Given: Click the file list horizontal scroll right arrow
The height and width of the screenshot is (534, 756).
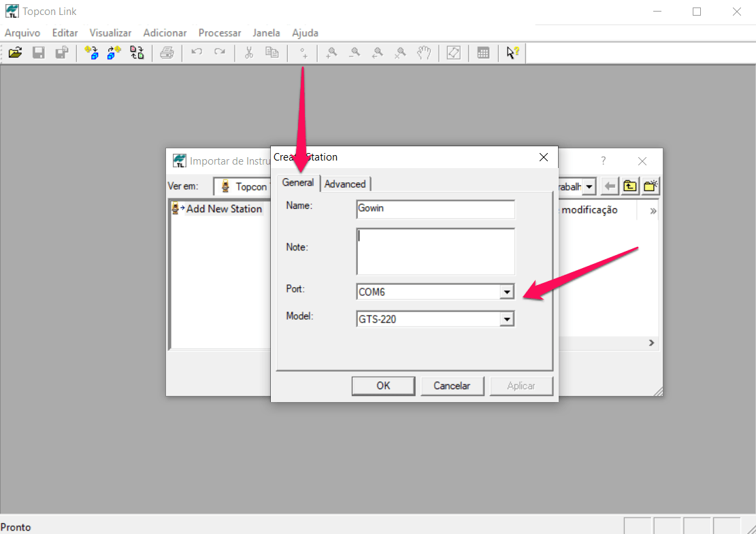Looking at the screenshot, I should (651, 343).
